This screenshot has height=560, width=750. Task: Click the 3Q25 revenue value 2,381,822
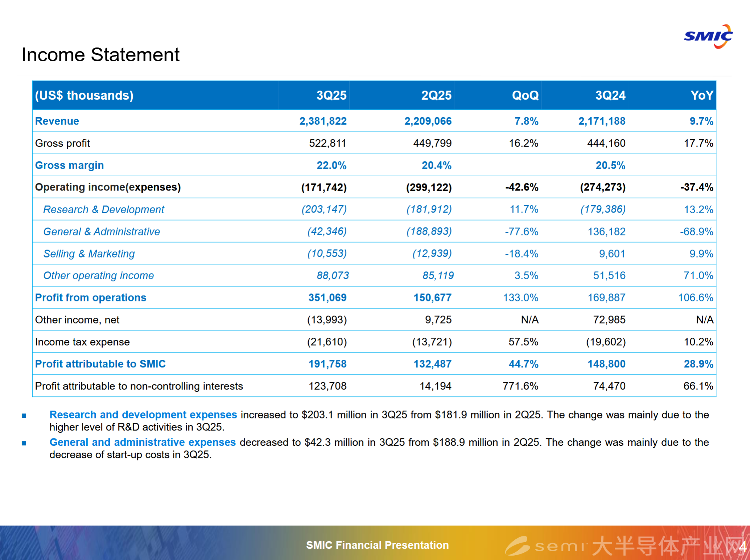[x=323, y=121]
